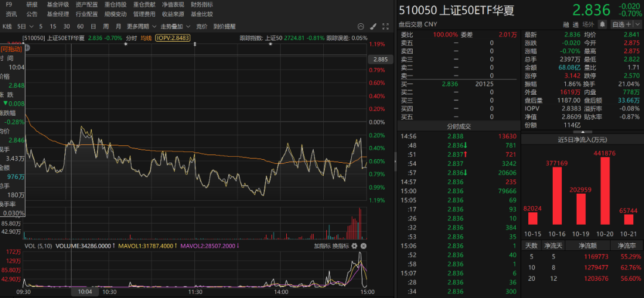Screen dimensions: 644x298
Task: Open 净值表现 NAV performance
Action: point(173,5)
